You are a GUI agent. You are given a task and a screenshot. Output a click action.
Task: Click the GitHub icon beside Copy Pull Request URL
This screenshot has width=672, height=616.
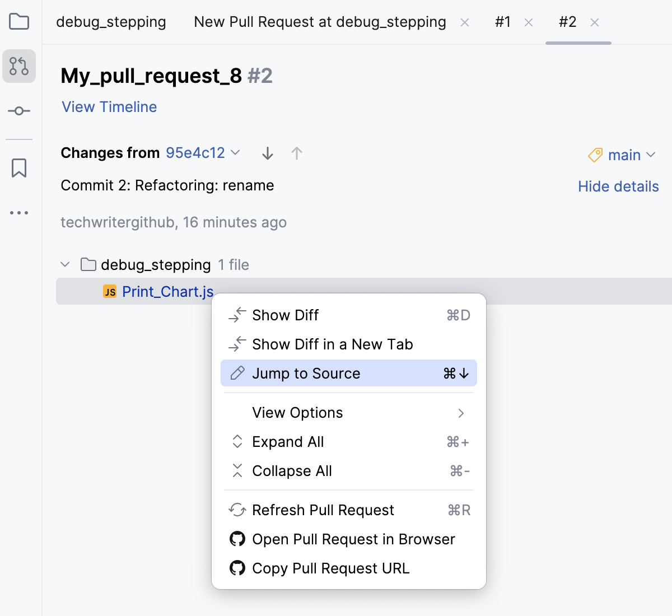tap(237, 568)
